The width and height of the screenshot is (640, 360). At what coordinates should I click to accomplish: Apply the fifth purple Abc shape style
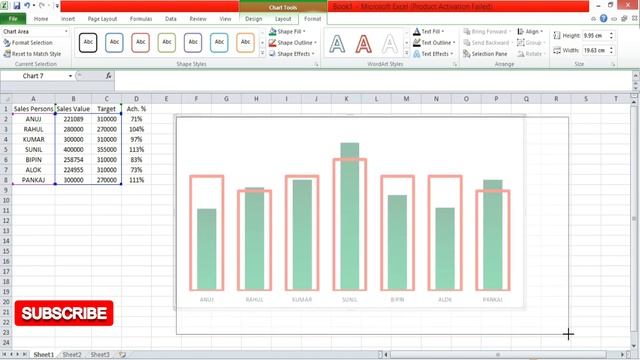click(x=193, y=42)
